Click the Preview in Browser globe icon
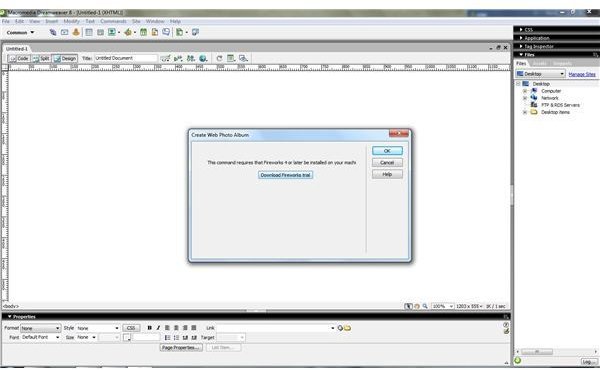Screen dimensions: 600x370 [203, 58]
